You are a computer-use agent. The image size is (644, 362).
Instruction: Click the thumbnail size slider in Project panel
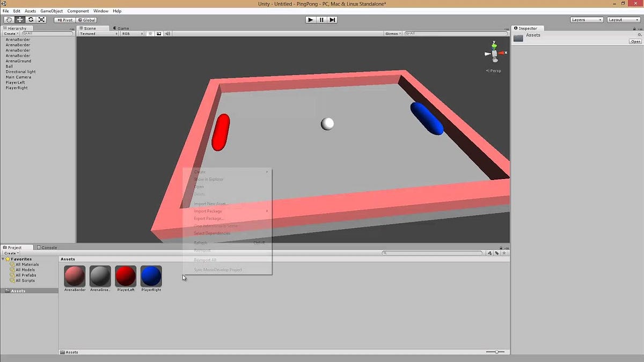click(496, 352)
